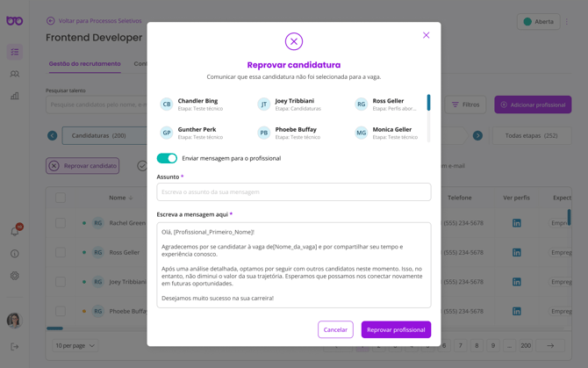Viewport: 588px width, 368px height.
Task: Open the candidates people icon in the sidebar
Action: (15, 74)
